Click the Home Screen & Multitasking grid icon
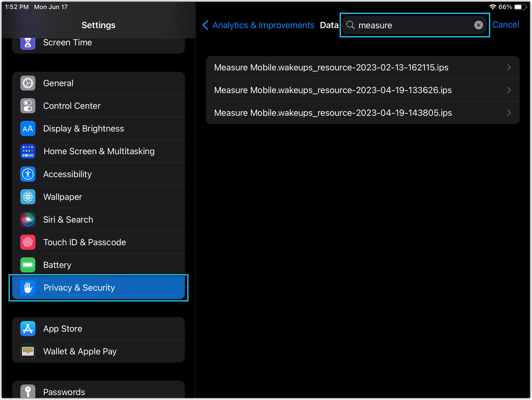532x400 pixels. click(28, 151)
